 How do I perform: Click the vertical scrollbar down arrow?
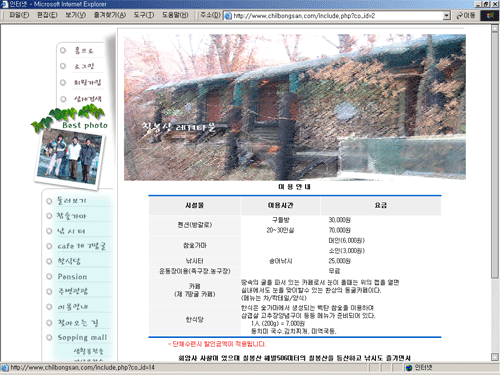point(495,357)
